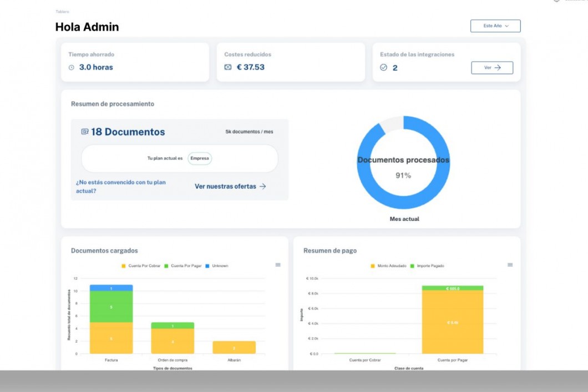Open the Este Año period dropdown
588x392 pixels.
pyautogui.click(x=495, y=26)
